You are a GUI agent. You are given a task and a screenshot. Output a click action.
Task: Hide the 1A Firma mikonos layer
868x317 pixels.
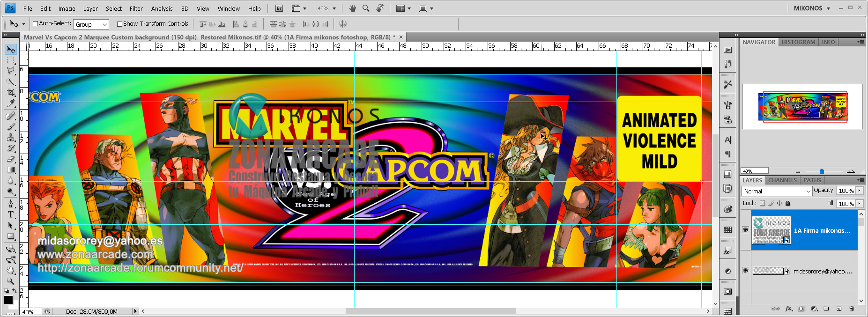click(x=745, y=230)
